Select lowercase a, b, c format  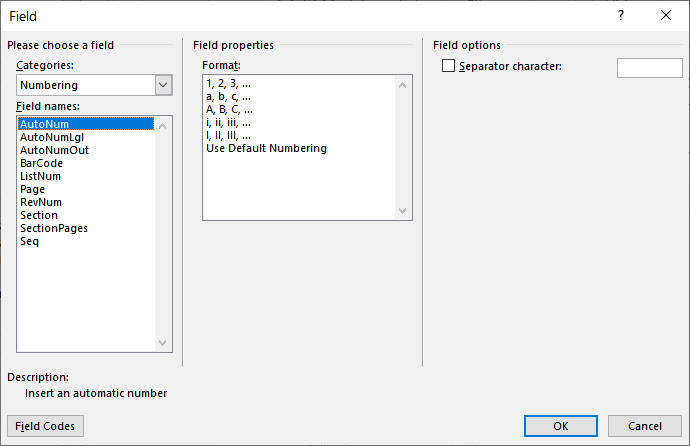(x=228, y=96)
